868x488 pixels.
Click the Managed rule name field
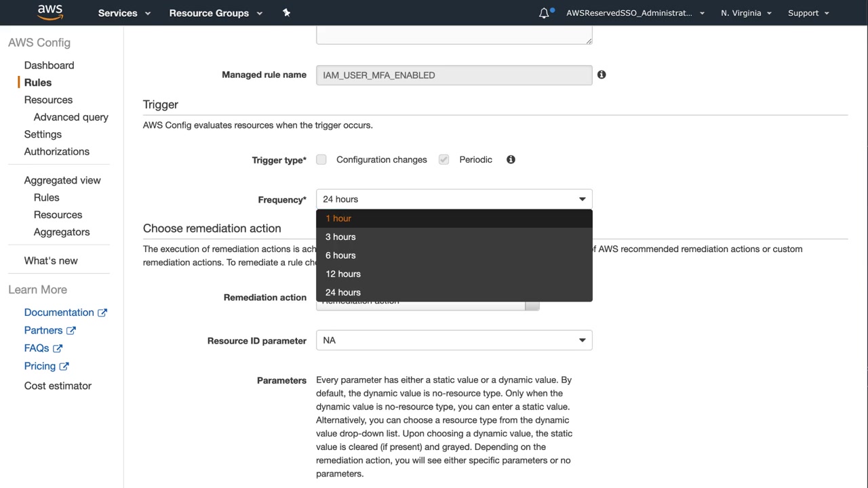pyautogui.click(x=454, y=75)
